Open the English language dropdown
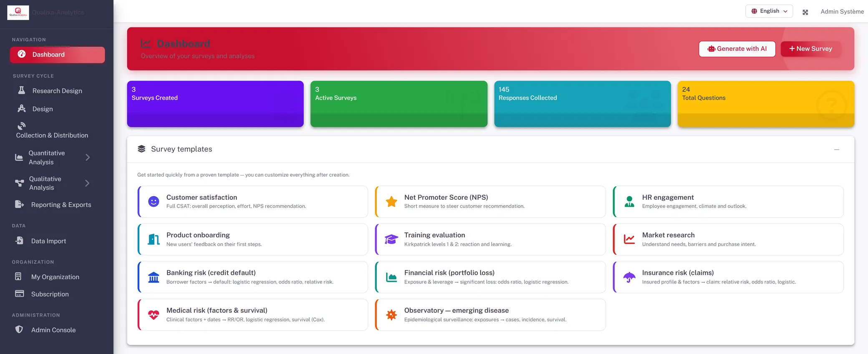The width and height of the screenshot is (868, 354). 769,11
